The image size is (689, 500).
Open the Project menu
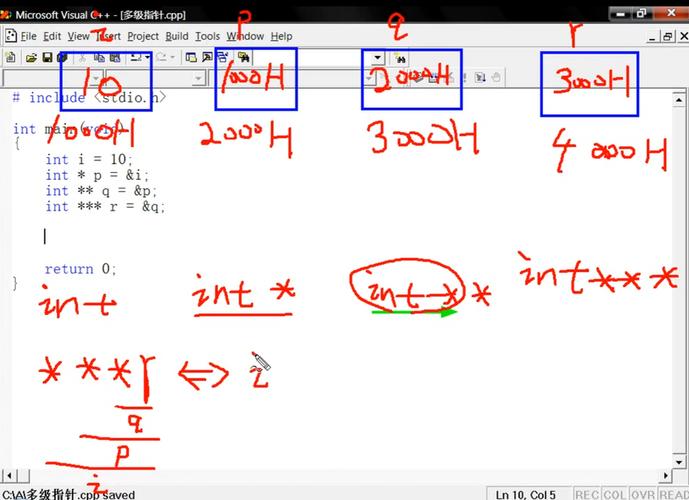click(x=142, y=36)
